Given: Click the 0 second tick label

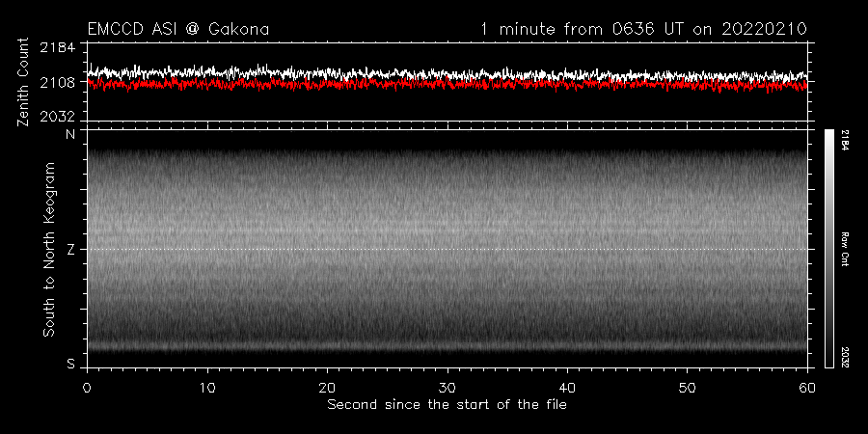Looking at the screenshot, I should [x=88, y=387].
